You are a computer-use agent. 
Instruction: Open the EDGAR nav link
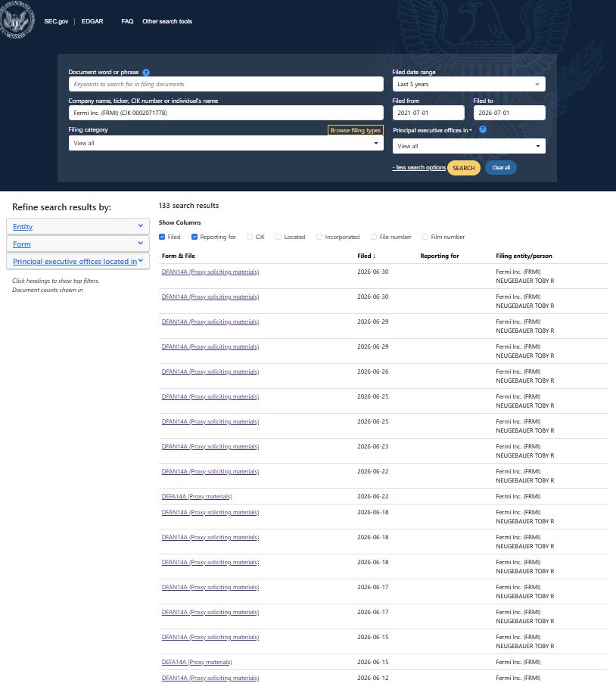pos(92,21)
